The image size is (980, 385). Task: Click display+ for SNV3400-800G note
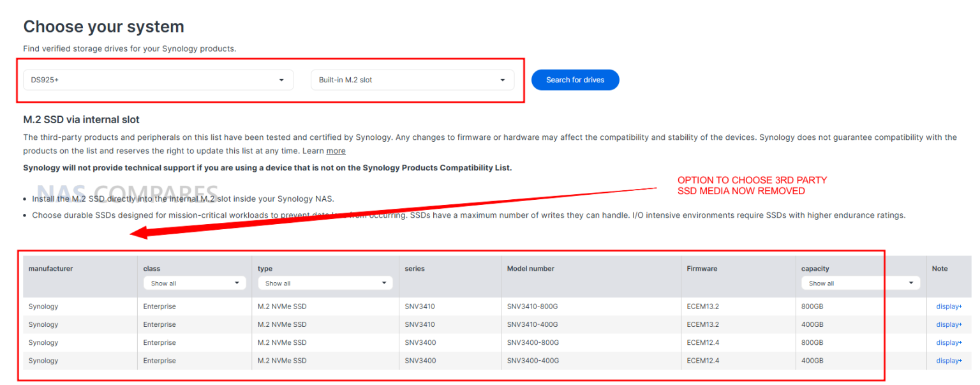point(949,342)
